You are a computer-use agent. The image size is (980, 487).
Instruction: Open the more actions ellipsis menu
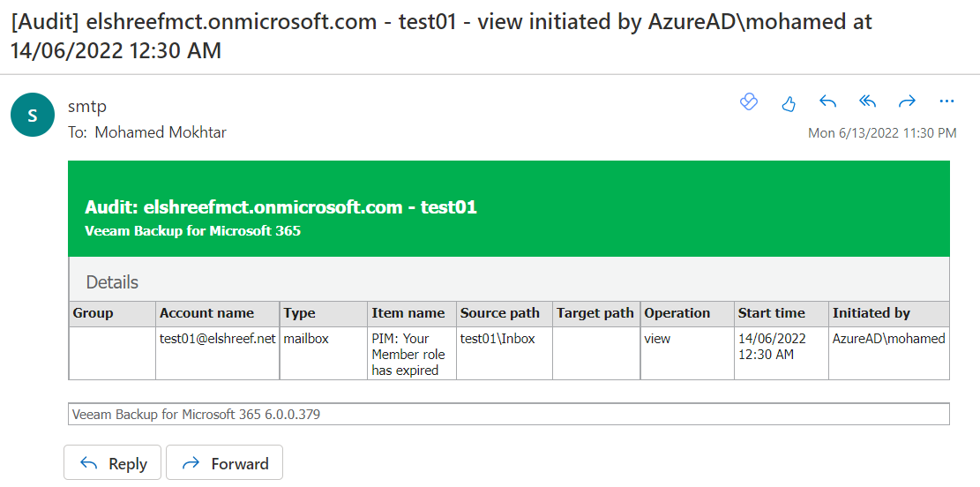tap(946, 101)
